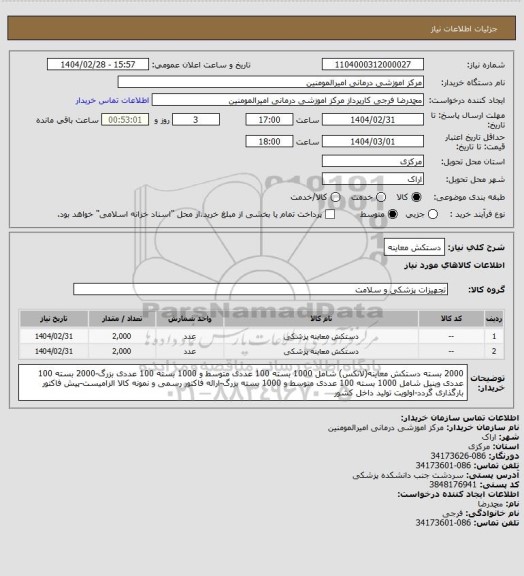Tick the اسناد خزانه اسلامی payment checkbox
524x576 pixels.
(330, 214)
